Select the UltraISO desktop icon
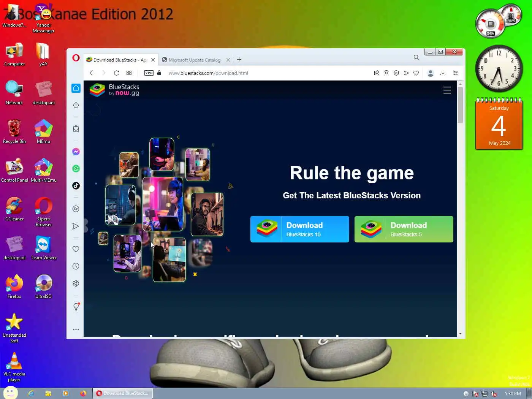Image resolution: width=532 pixels, height=399 pixels. tap(44, 287)
